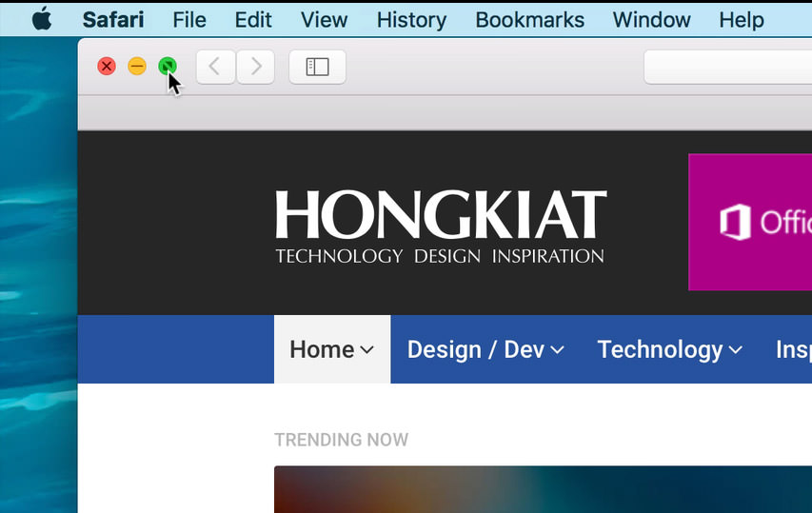Viewport: 812px width, 513px height.
Task: Open the Design / Dev navigation item
Action: click(x=485, y=349)
